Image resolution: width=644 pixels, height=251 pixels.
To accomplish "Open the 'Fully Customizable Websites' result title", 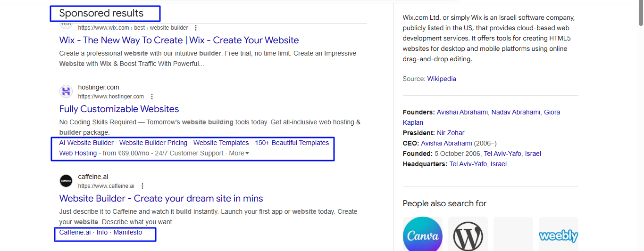I will pos(119,109).
